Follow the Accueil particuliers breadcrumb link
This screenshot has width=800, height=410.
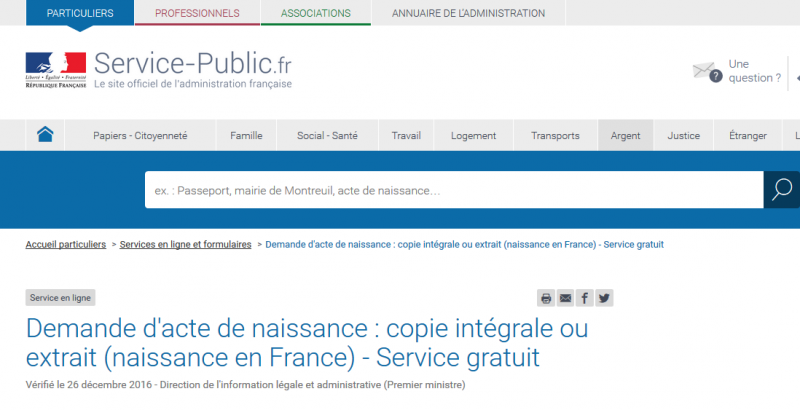66,244
